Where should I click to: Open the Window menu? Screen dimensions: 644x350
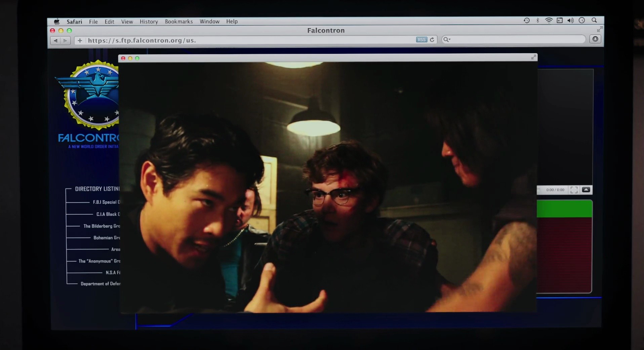point(209,22)
